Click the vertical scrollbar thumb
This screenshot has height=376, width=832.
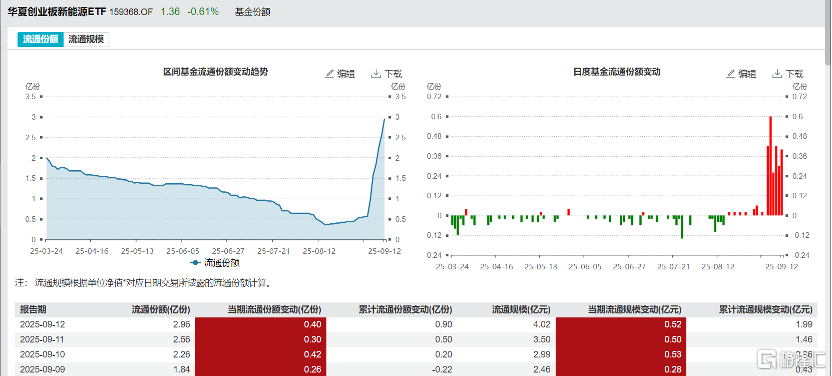[x=828, y=32]
